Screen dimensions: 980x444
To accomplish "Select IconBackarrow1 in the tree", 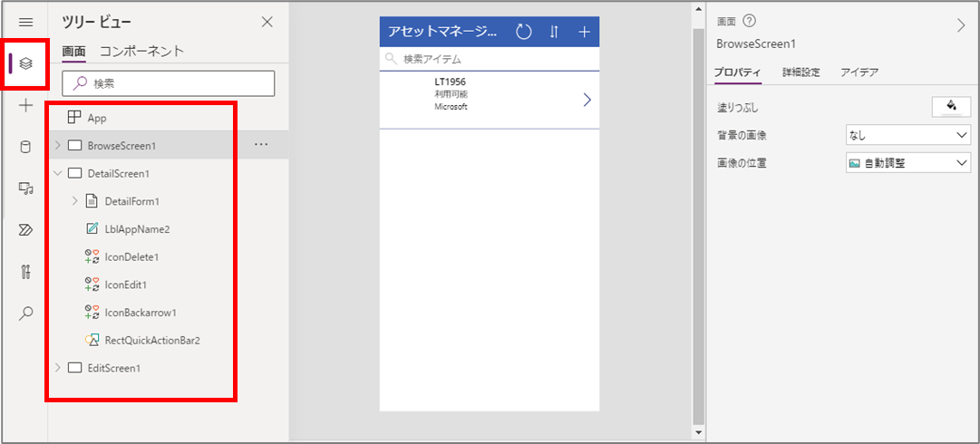I will point(141,313).
